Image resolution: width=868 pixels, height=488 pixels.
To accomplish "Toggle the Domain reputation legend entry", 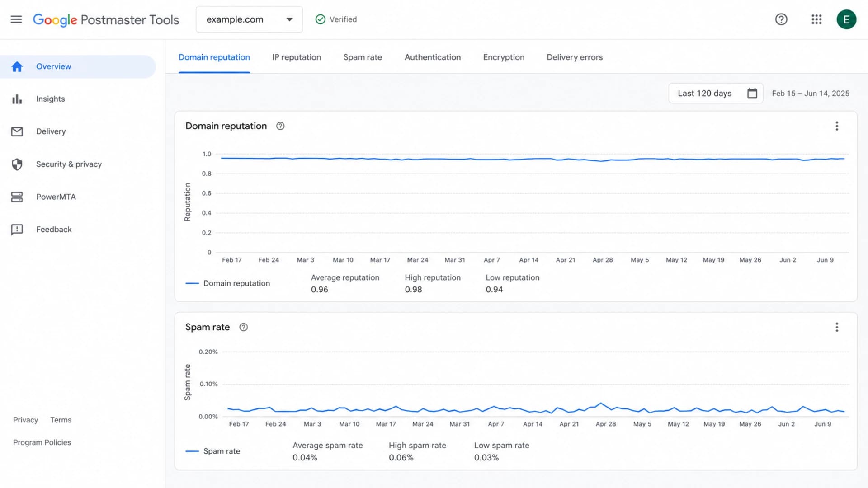I will 228,283.
